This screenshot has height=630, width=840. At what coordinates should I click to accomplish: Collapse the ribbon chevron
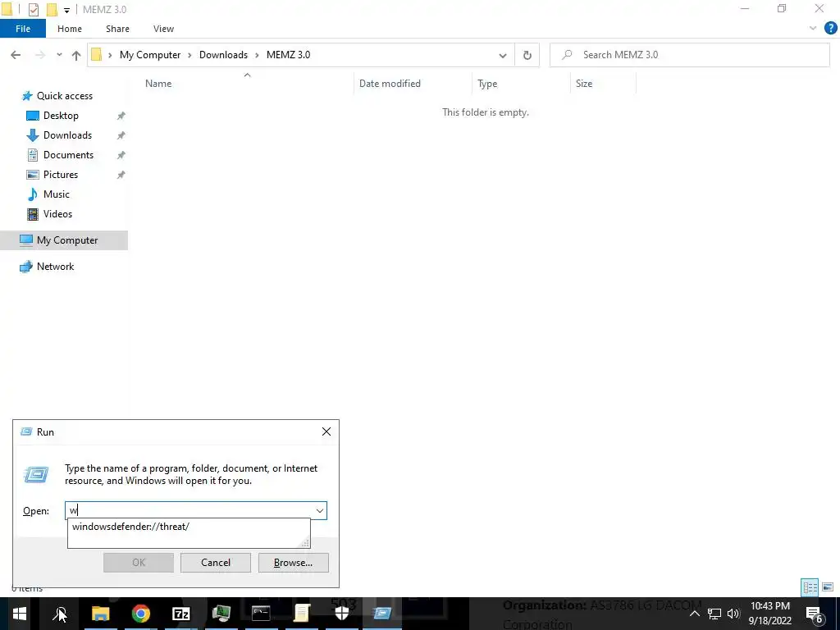point(813,29)
